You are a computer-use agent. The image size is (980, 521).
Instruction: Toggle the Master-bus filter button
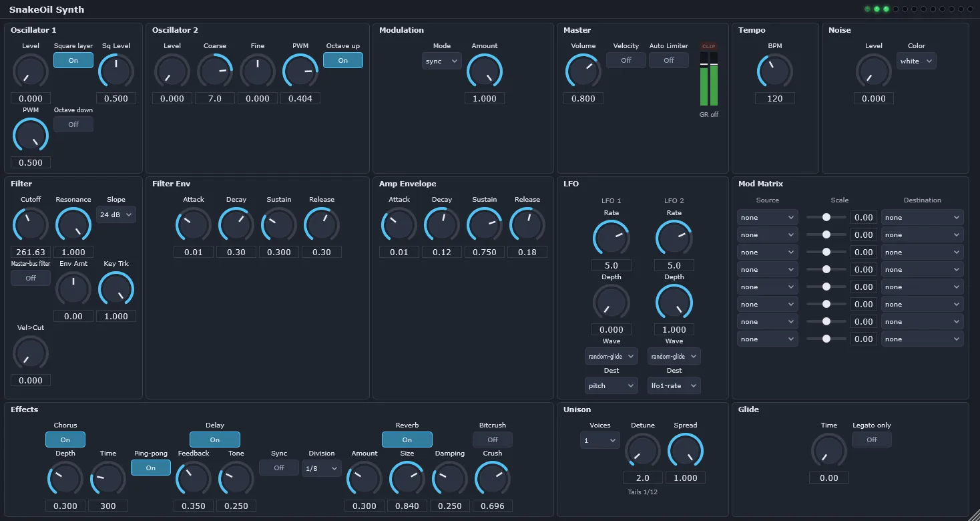pos(31,278)
